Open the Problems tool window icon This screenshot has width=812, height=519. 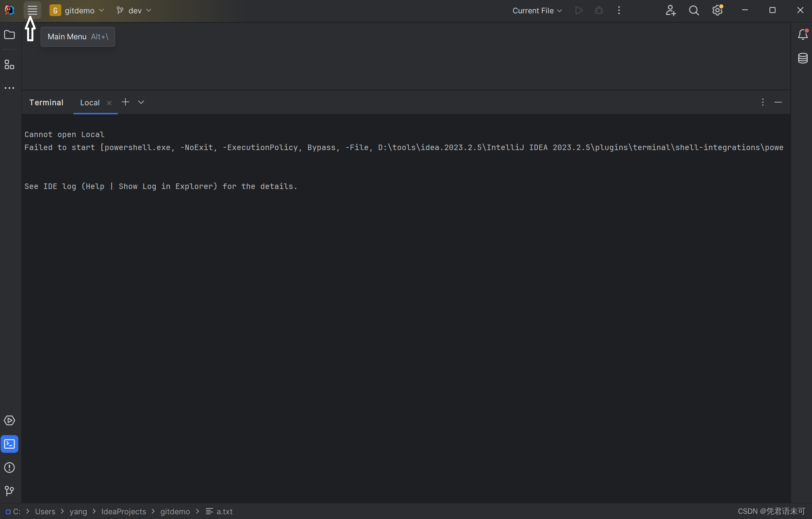tap(9, 468)
